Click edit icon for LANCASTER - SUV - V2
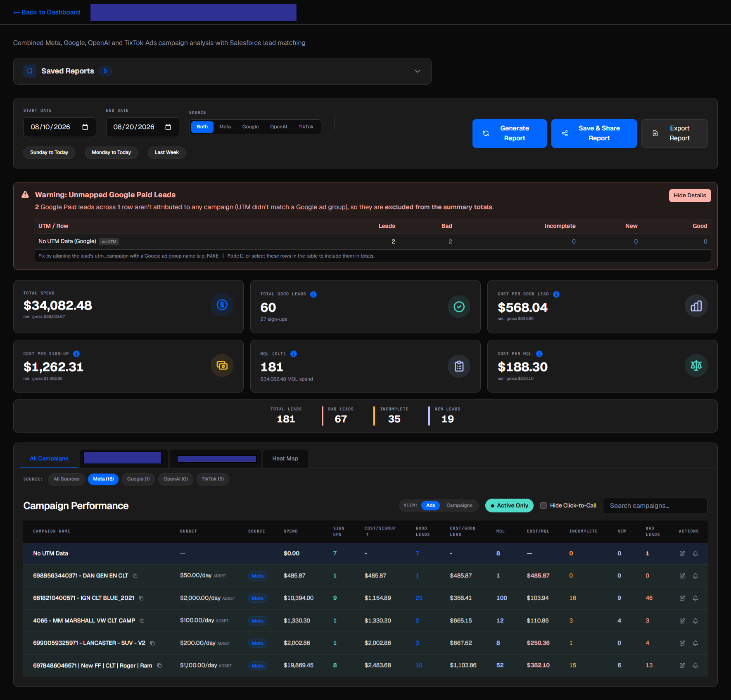Viewport: 731px width, 700px height. click(682, 643)
